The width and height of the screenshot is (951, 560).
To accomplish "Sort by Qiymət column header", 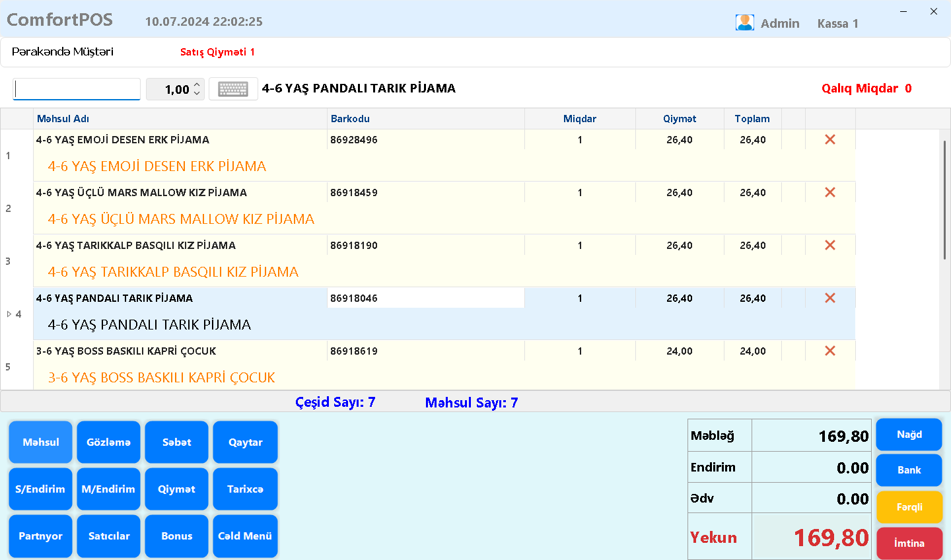I will coord(680,119).
